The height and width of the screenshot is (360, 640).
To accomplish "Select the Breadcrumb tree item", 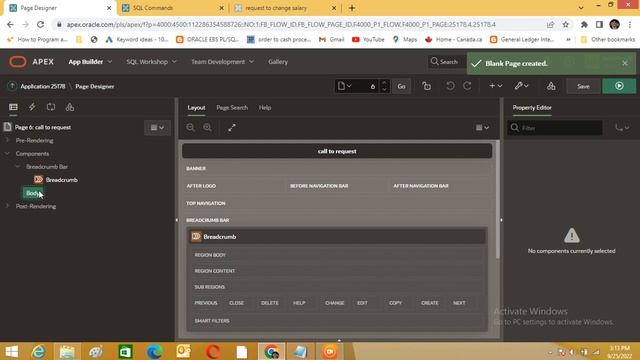I will coord(61,180).
